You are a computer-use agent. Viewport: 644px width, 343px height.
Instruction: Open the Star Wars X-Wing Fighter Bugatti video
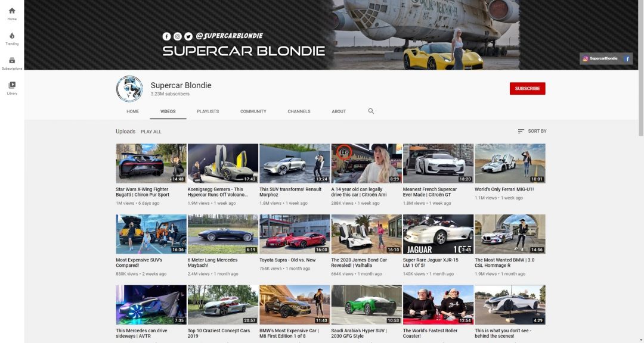(x=150, y=163)
